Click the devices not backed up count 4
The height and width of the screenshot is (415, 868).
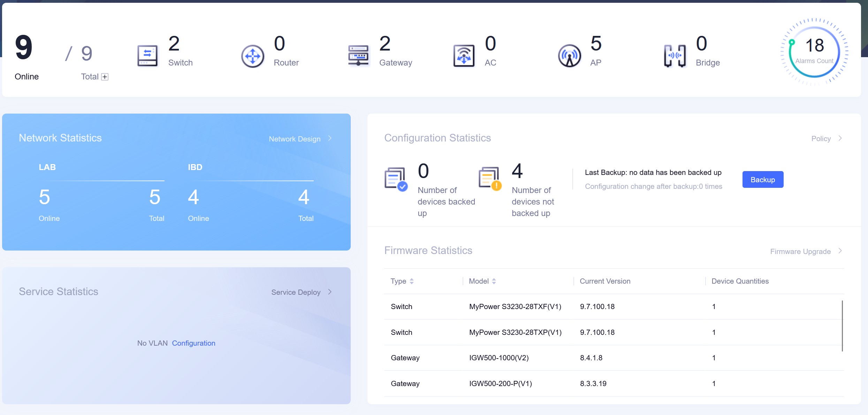pyautogui.click(x=517, y=171)
